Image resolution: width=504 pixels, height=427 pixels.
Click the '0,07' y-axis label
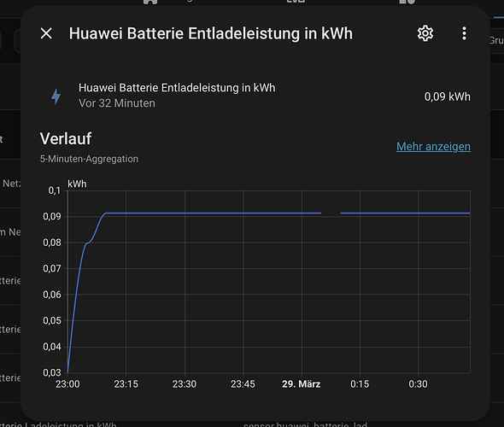point(52,269)
